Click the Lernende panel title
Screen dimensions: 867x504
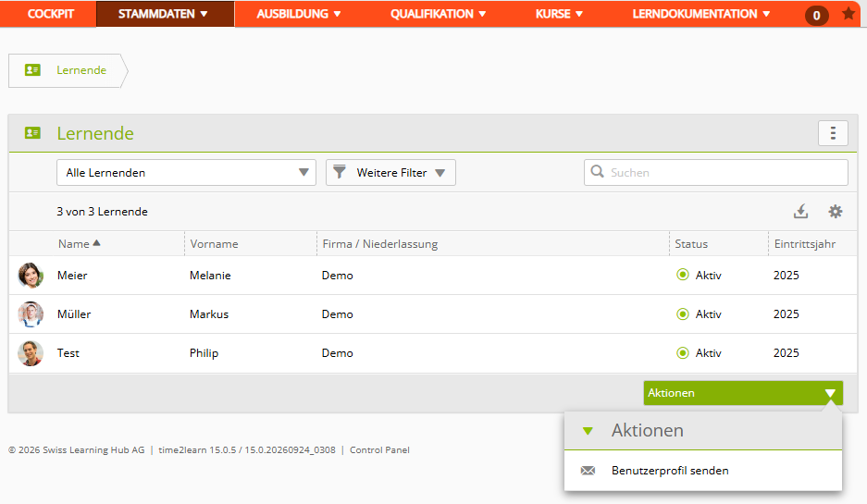tap(95, 133)
